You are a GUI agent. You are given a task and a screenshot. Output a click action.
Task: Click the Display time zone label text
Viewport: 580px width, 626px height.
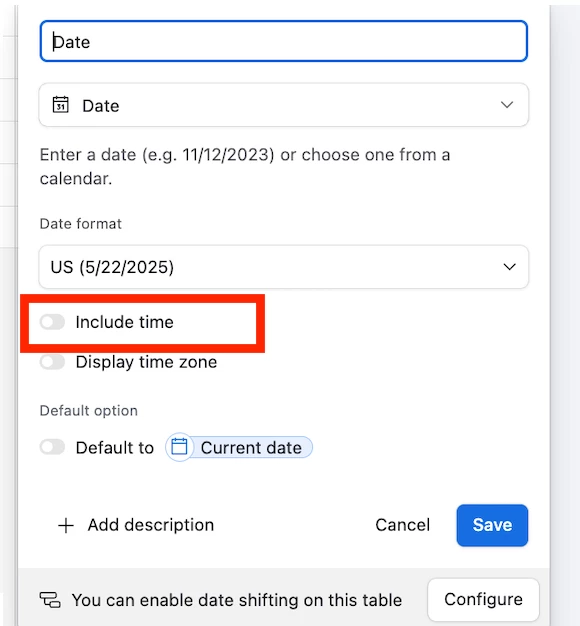pos(146,363)
